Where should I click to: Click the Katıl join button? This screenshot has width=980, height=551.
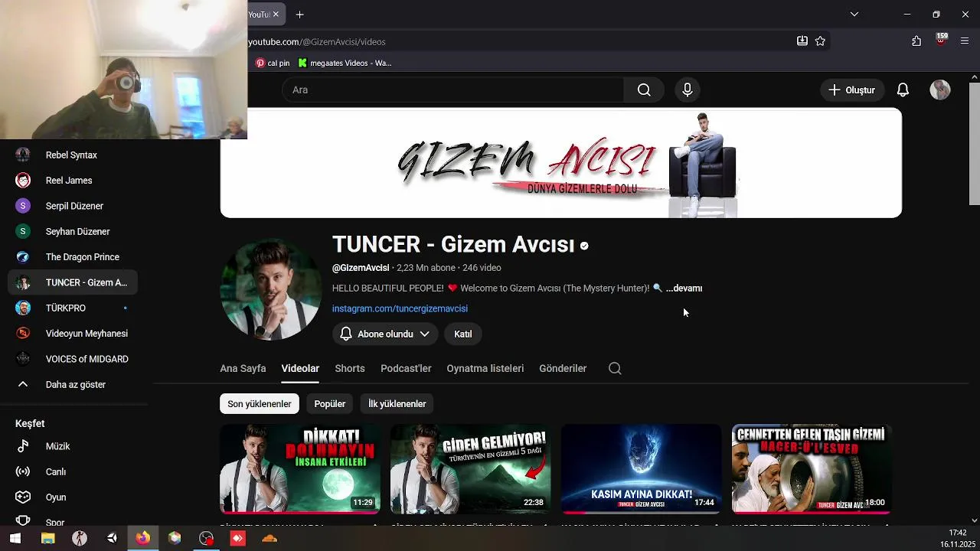pos(463,334)
